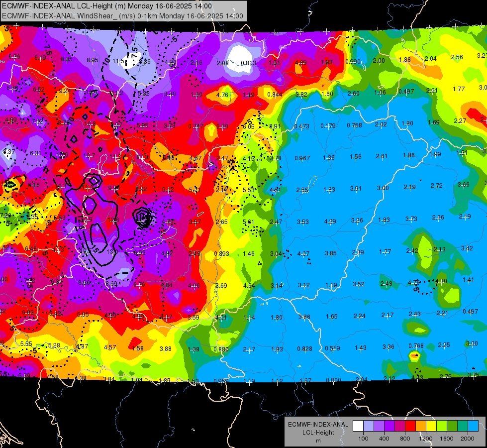The height and width of the screenshot is (448, 487).
Task: Click the grid value 0.747
Action: [x=196, y=126]
